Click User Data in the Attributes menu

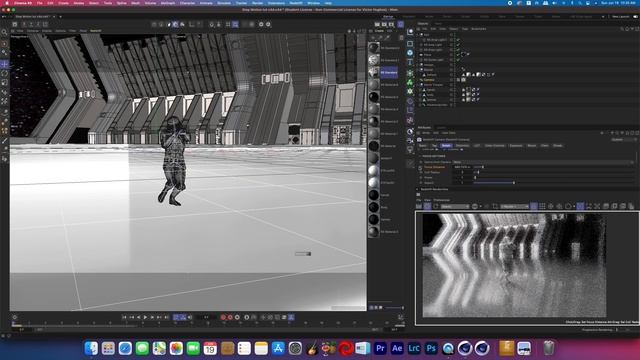(449, 133)
